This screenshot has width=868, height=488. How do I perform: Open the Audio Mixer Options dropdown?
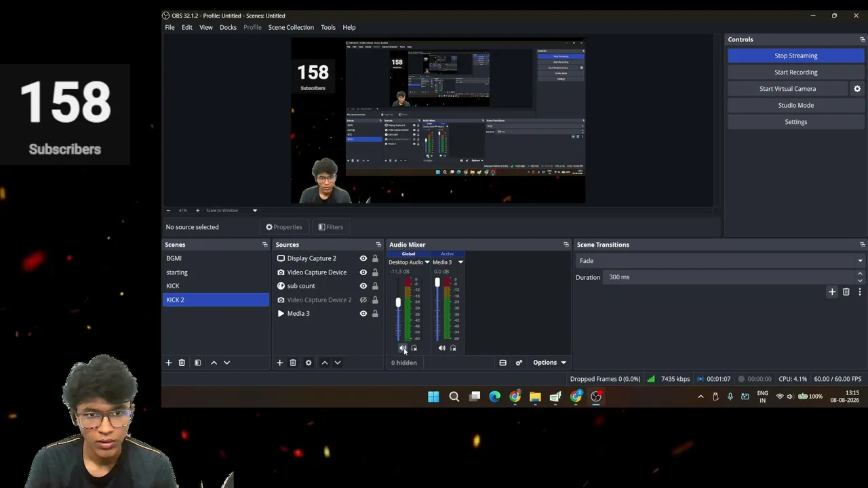point(549,363)
